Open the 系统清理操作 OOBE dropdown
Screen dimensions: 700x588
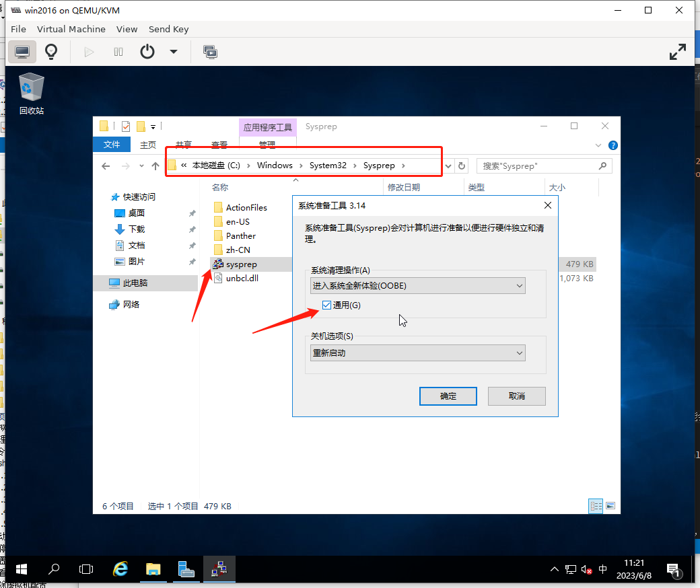click(418, 286)
